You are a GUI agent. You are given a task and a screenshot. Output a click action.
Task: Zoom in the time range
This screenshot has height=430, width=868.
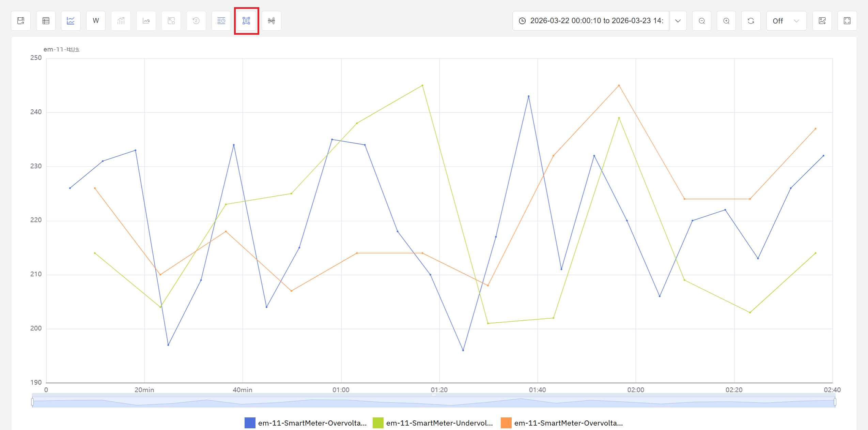click(x=726, y=21)
